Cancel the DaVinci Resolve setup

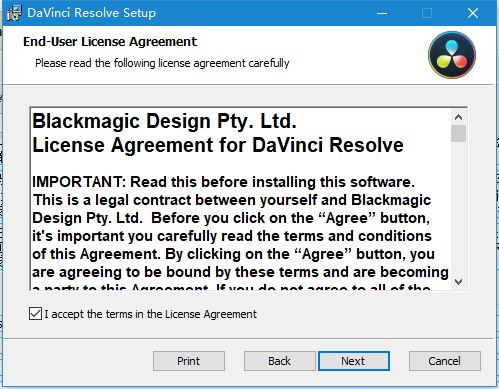445,361
